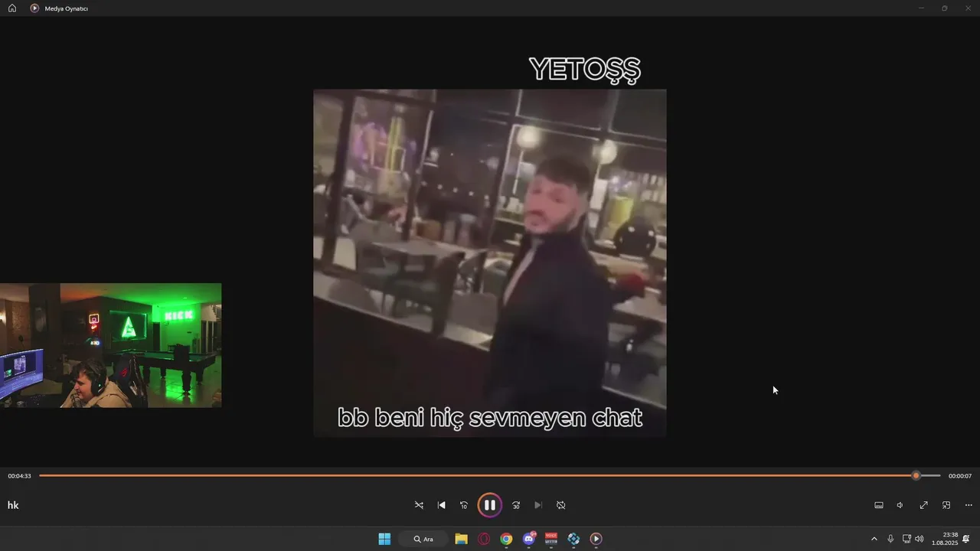Click remaining time 00:00:07
This screenshot has width=980, height=551.
(x=960, y=476)
